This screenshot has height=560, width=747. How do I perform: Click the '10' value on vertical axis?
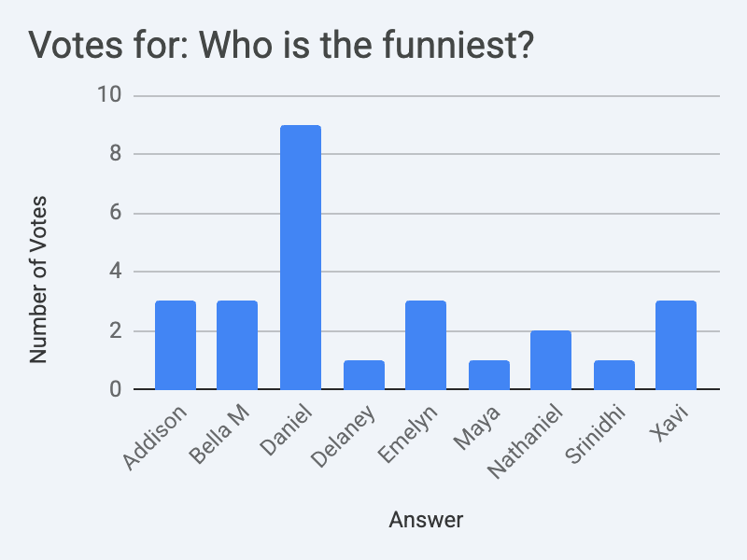(x=109, y=94)
